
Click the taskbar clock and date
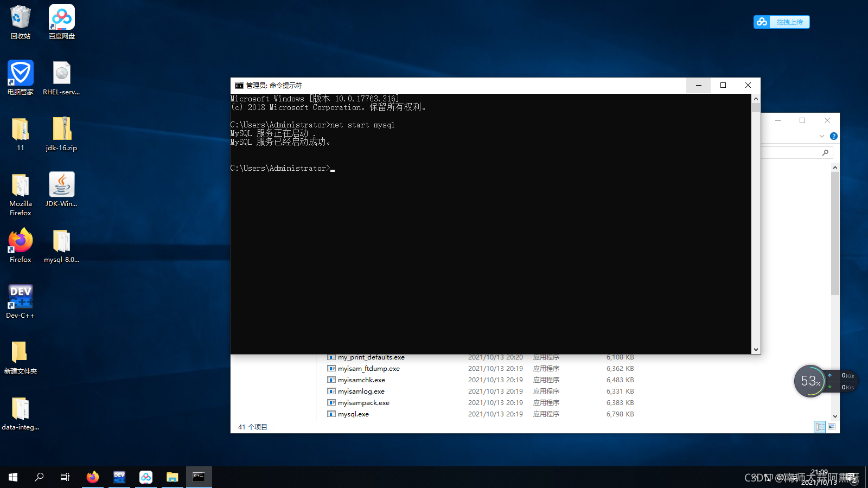pos(819,477)
